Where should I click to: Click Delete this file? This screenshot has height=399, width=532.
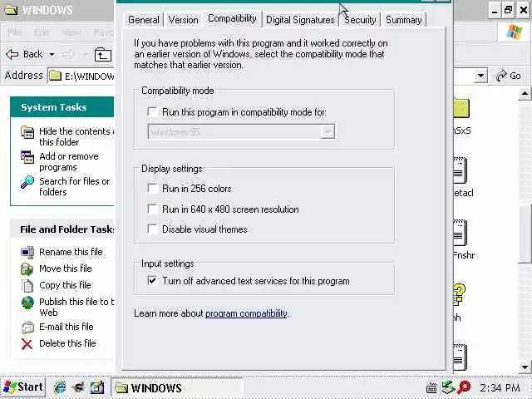[x=67, y=343]
